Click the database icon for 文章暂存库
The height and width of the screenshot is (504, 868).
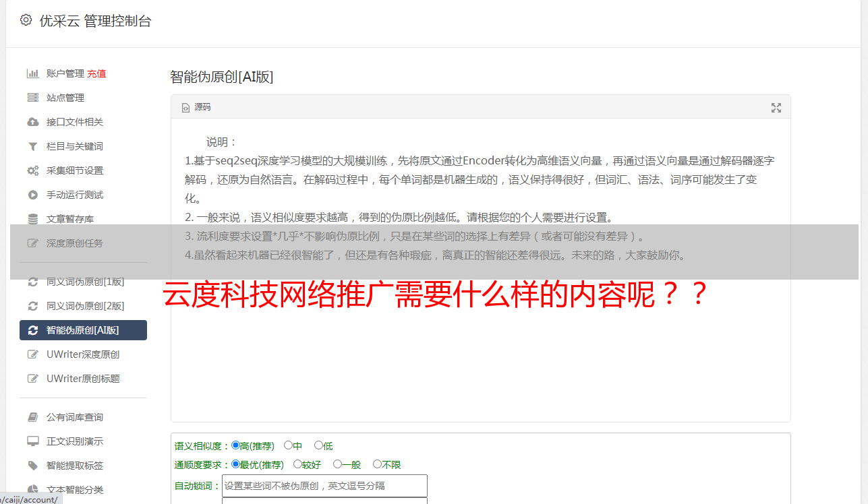click(x=32, y=219)
